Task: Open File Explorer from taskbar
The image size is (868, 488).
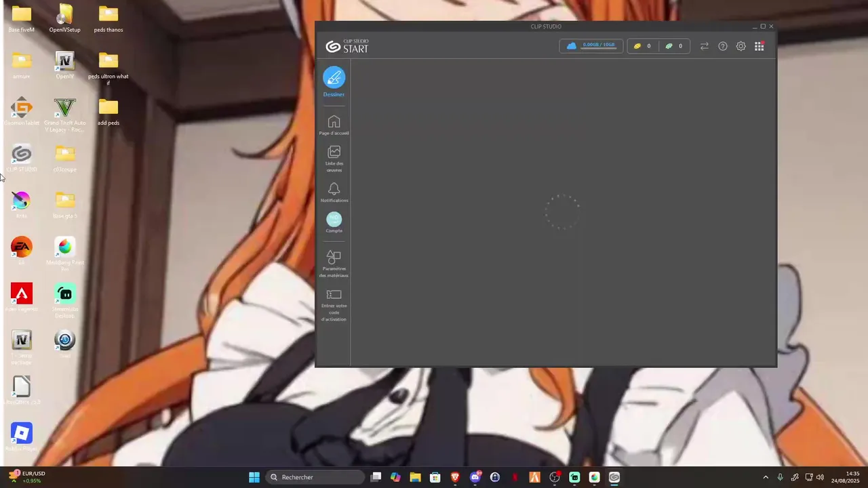Action: pyautogui.click(x=416, y=477)
